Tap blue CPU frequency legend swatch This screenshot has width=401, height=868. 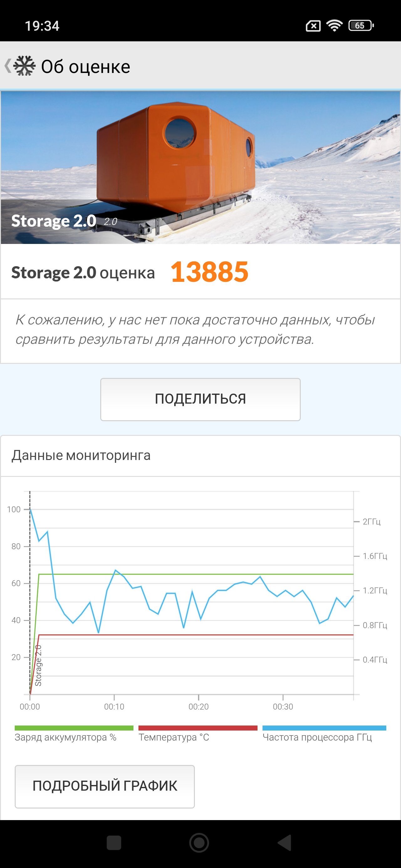pyautogui.click(x=324, y=728)
